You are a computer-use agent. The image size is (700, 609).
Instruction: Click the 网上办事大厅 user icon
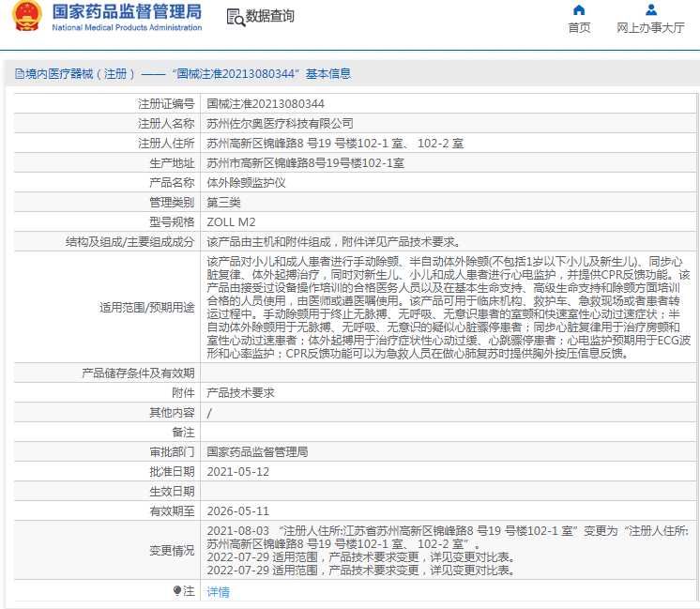(651, 9)
